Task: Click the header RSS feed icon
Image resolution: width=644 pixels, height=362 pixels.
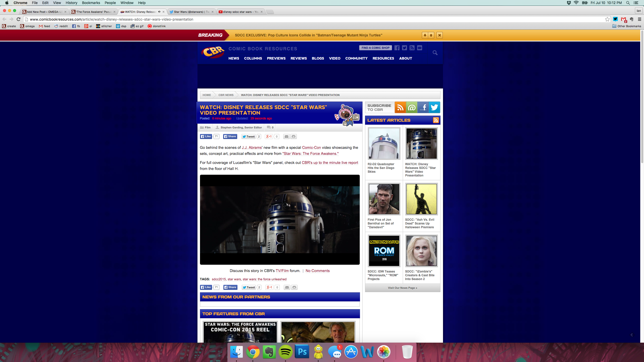Action: pyautogui.click(x=412, y=48)
